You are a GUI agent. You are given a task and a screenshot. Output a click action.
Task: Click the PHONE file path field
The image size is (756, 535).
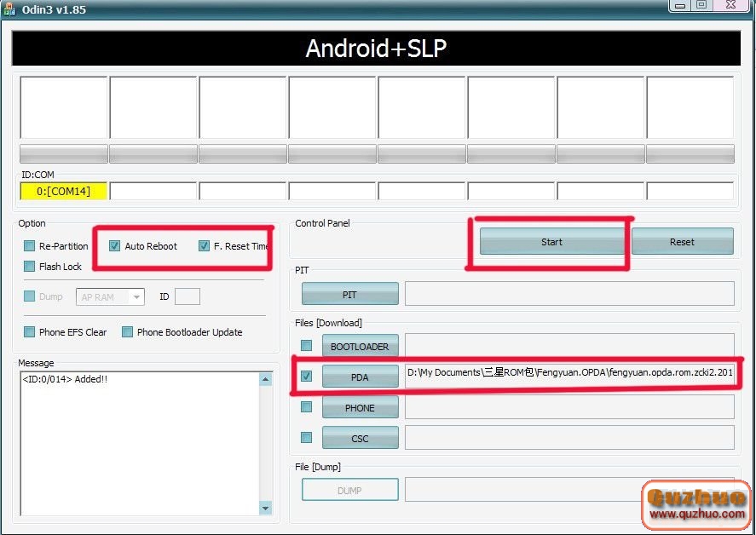pos(569,407)
